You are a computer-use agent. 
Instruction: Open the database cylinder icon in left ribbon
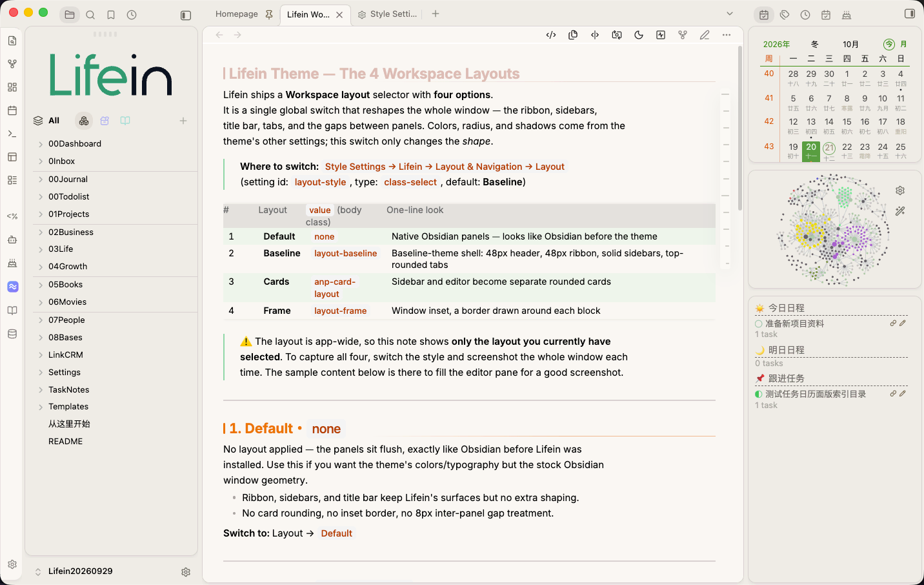(12, 334)
